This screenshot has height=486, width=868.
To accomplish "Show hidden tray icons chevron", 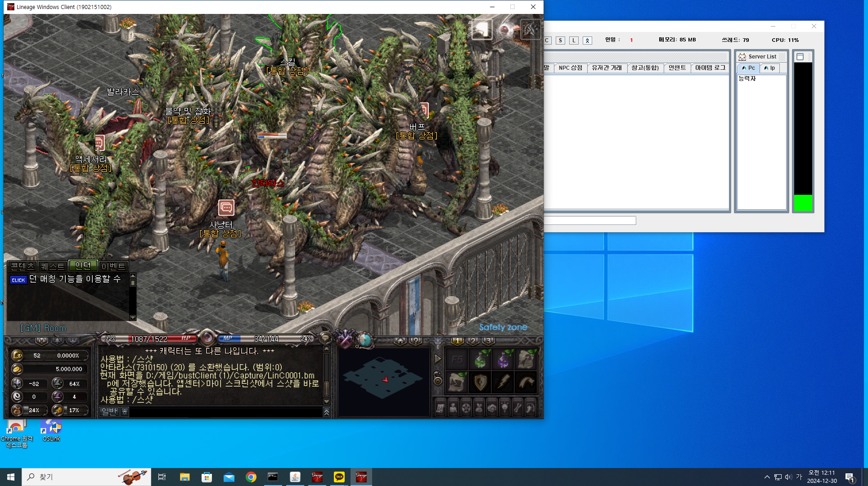I will tap(767, 477).
